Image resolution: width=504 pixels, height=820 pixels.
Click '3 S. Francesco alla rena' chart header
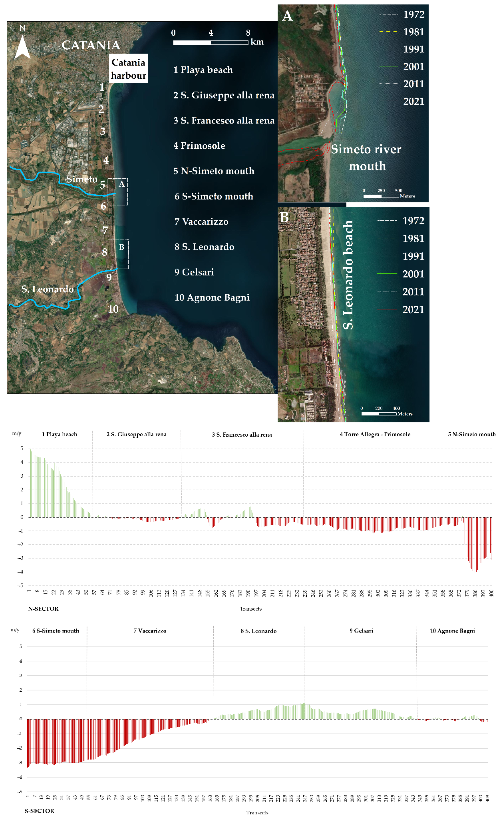[242, 435]
